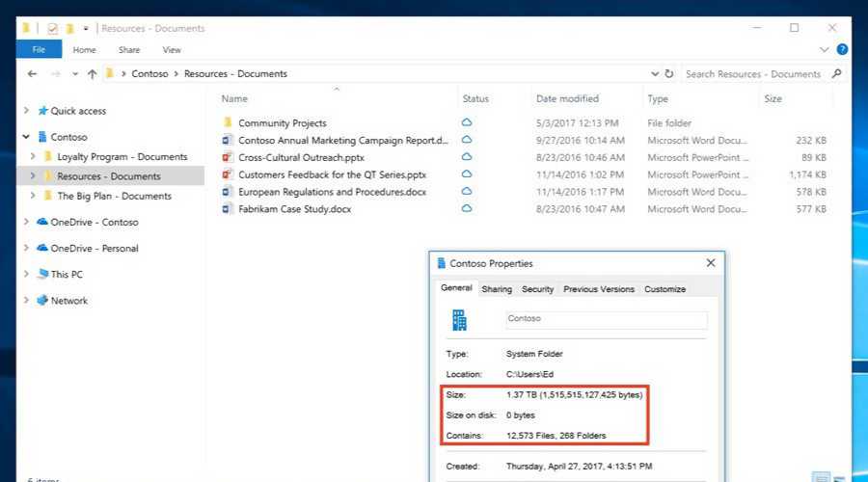Click the Contoso building icon in sidebar
Viewport: 868px width, 482px height.
pos(42,137)
